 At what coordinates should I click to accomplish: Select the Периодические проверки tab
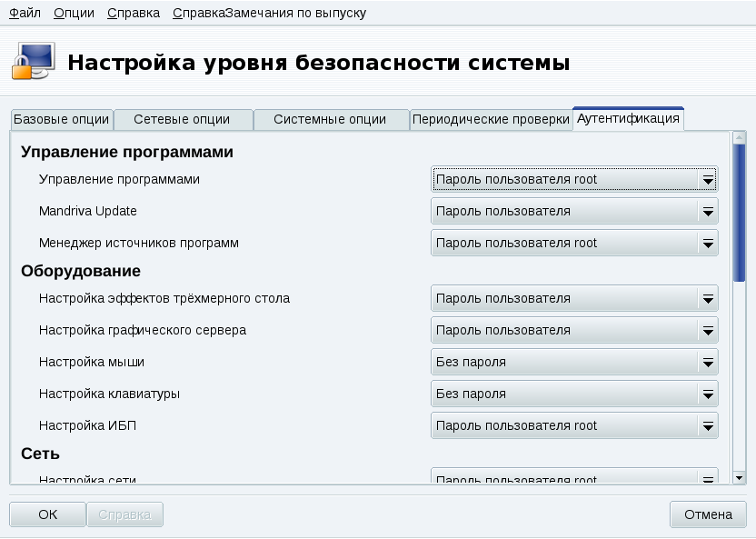point(491,117)
